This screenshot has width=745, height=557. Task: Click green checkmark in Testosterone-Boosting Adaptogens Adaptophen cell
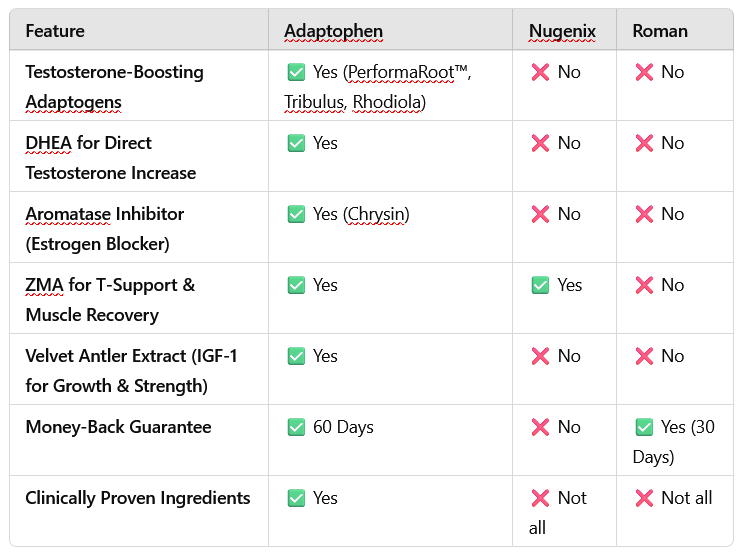pyautogui.click(x=296, y=72)
